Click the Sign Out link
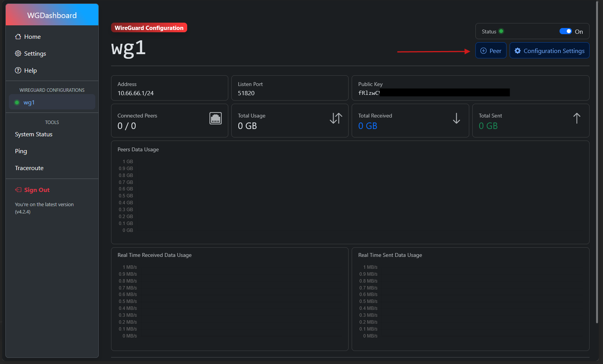Screen dimensions: 603x364 37,190
